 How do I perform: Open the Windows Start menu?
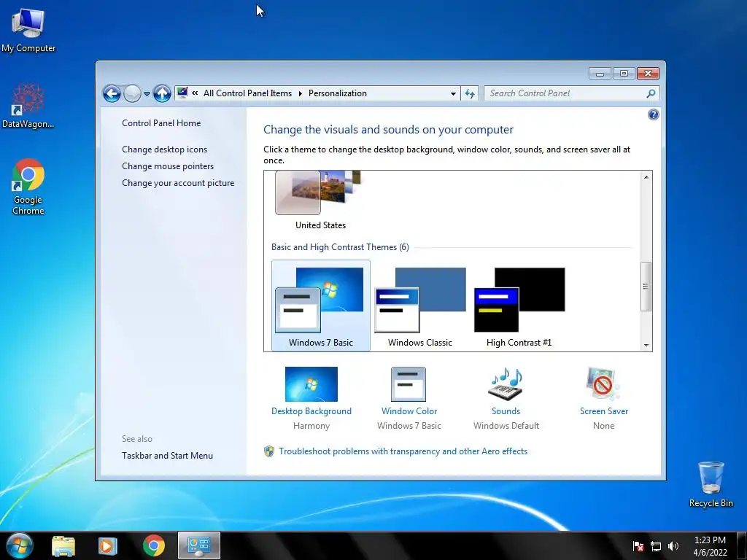pos(20,545)
